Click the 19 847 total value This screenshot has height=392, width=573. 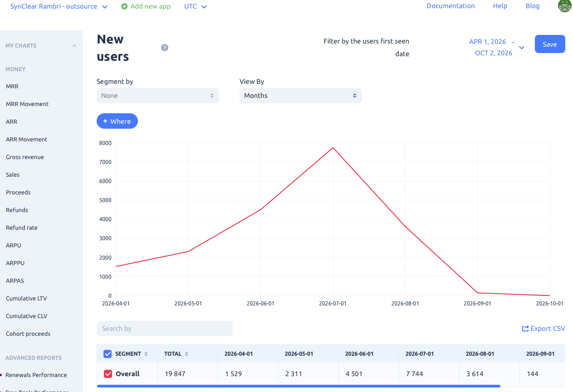175,374
